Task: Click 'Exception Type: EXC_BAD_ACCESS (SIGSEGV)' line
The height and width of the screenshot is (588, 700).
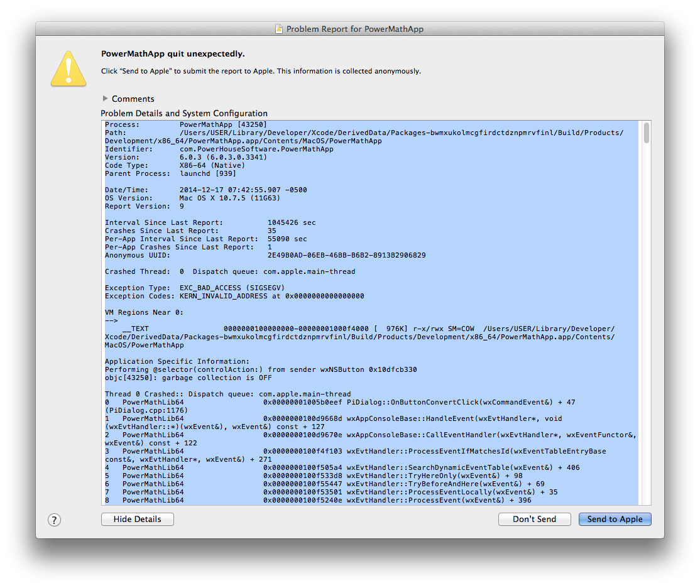Action: tap(195, 288)
